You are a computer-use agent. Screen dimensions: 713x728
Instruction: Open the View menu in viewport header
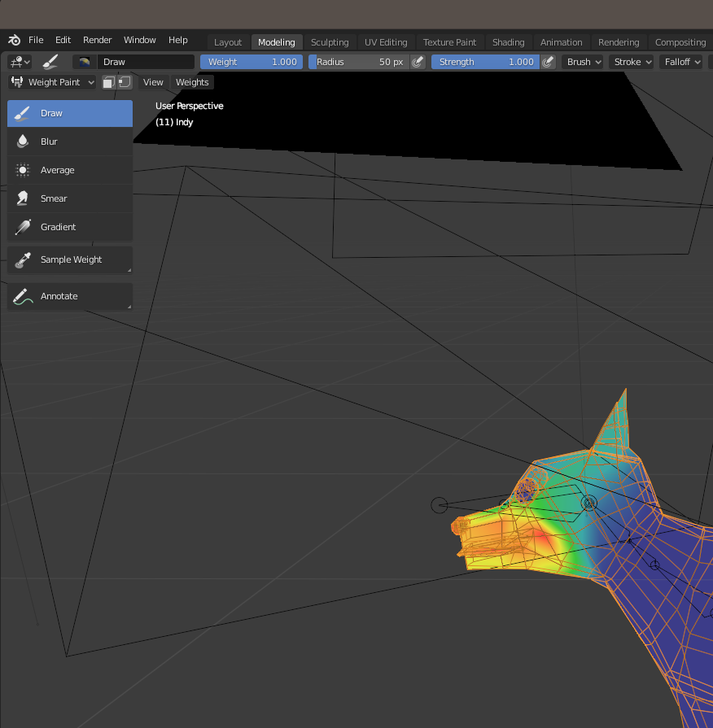(153, 82)
